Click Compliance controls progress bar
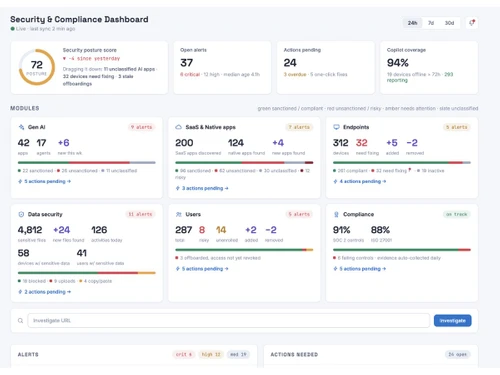The image size is (500, 375). [x=402, y=250]
